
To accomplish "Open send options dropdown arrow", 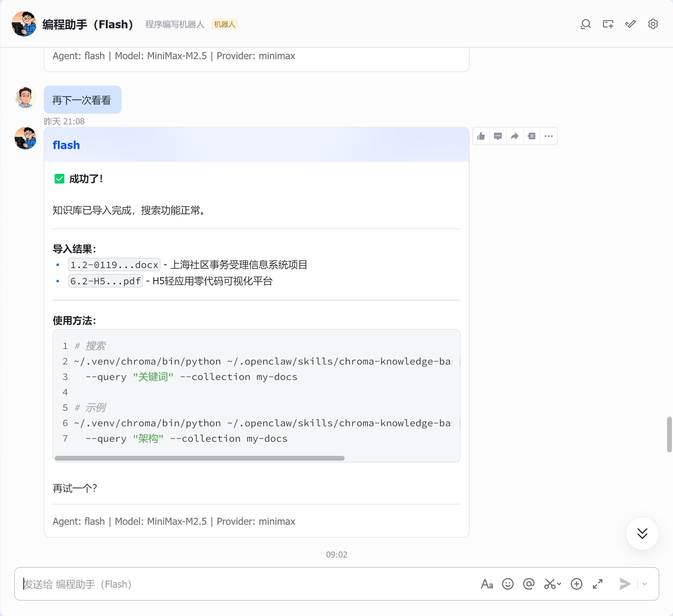I will pyautogui.click(x=645, y=584).
